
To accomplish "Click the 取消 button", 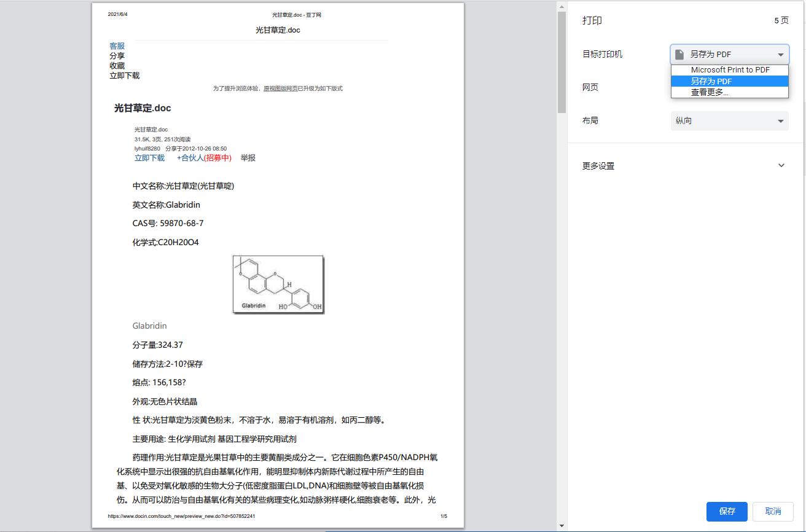I will 773,511.
